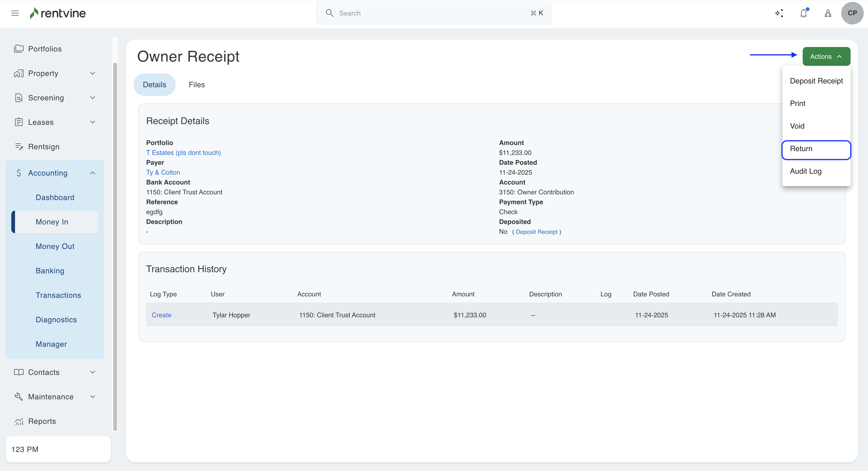Focus the Search input field

[433, 13]
